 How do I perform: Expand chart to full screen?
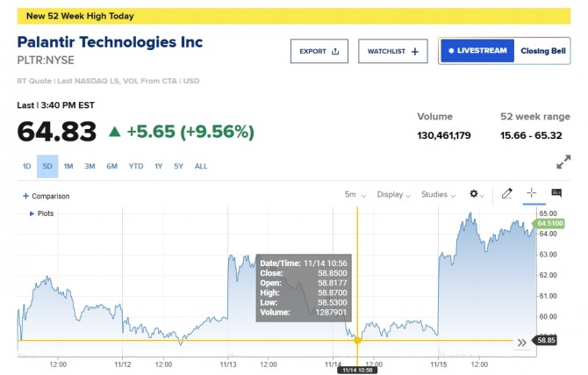(563, 162)
